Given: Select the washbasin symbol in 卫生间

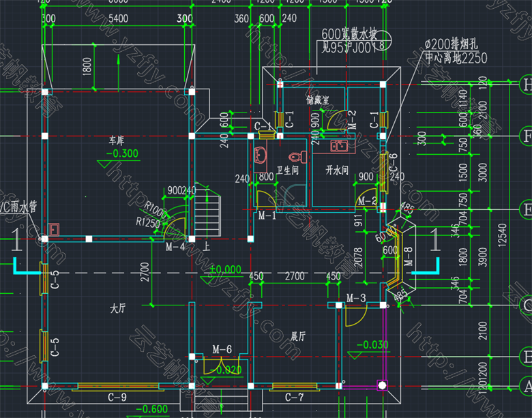Looking at the screenshot, I should pos(261,156).
